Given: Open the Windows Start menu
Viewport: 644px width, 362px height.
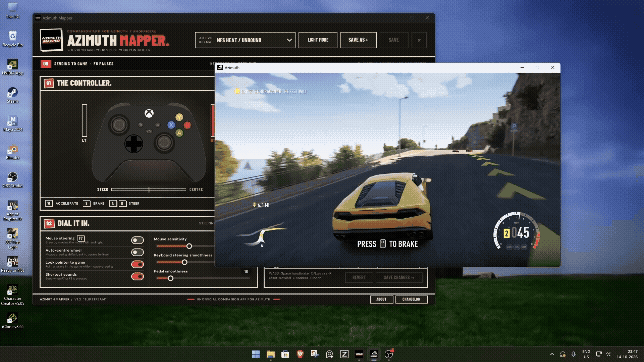Looking at the screenshot, I should [x=256, y=354].
